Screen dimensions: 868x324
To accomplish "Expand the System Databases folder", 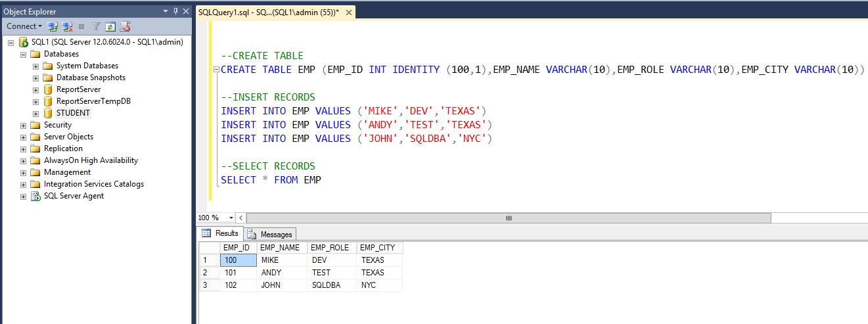I will (x=35, y=66).
